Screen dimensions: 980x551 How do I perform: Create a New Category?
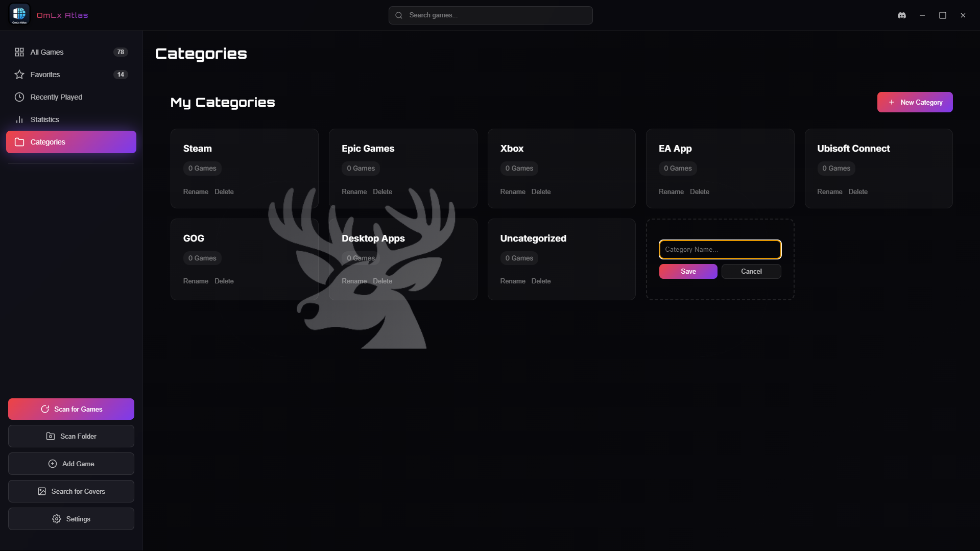point(915,102)
